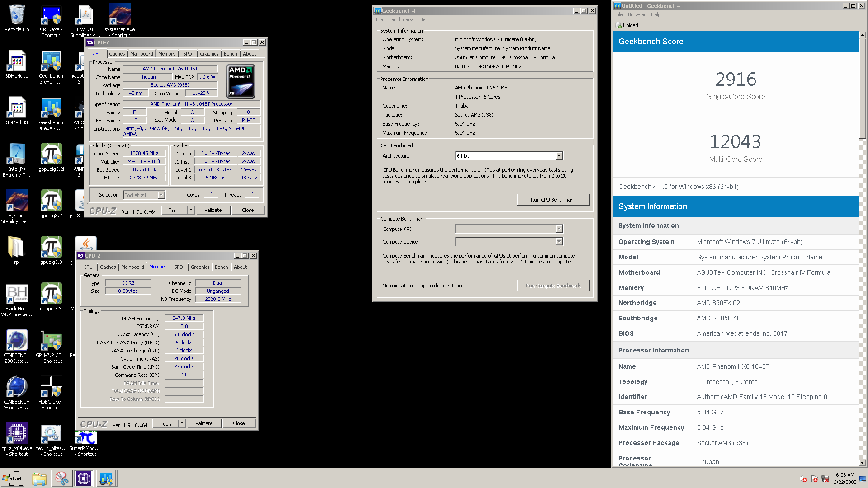Select the CINEBENCH 2003 desktop icon

17,347
